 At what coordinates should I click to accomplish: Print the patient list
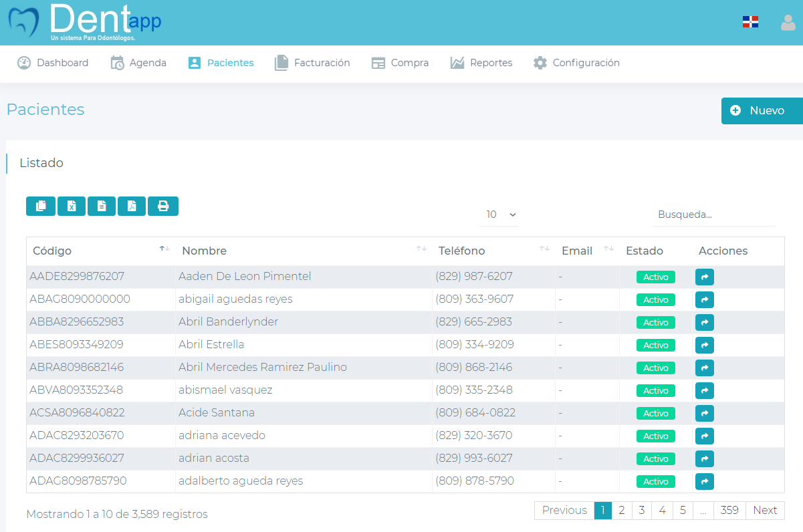163,207
